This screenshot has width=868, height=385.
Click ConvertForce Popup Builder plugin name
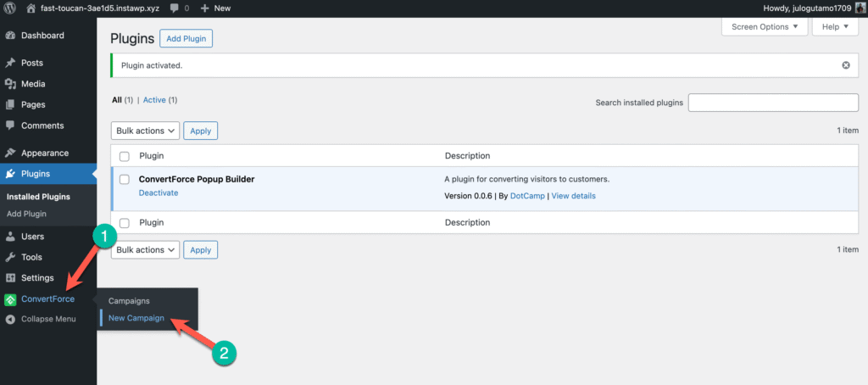coord(197,180)
